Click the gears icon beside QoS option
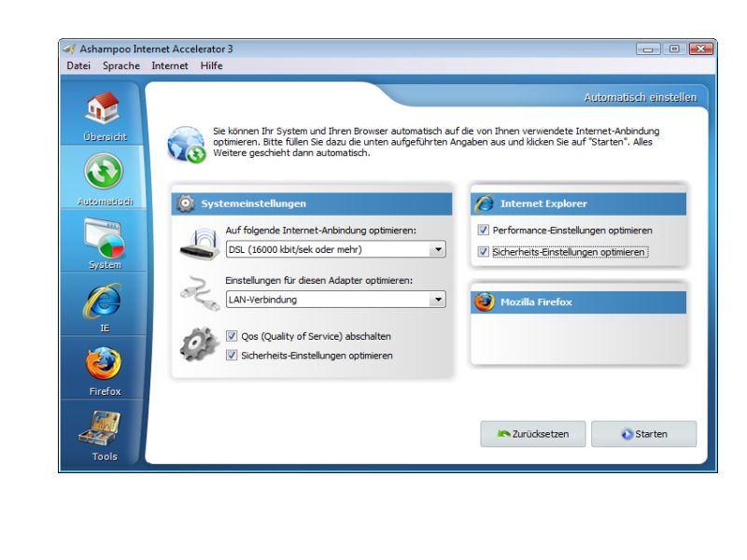Viewport: 747px width, 560px height. pyautogui.click(x=200, y=343)
